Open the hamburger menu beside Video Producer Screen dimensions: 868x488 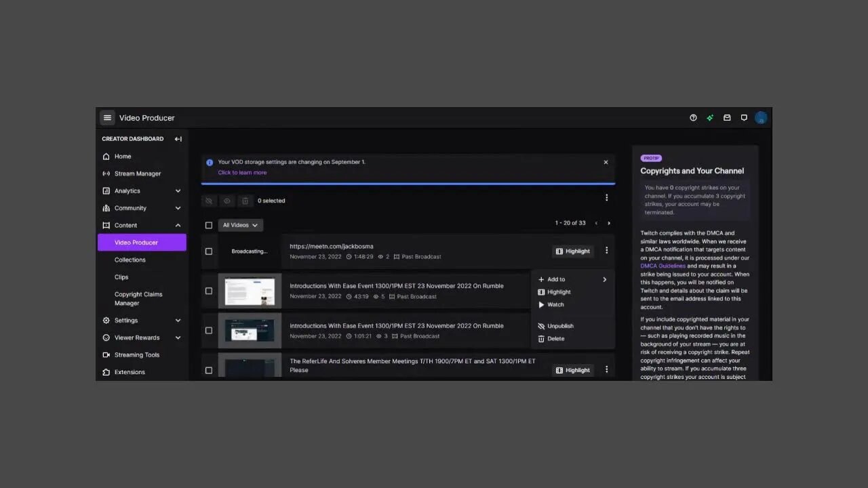pos(107,118)
